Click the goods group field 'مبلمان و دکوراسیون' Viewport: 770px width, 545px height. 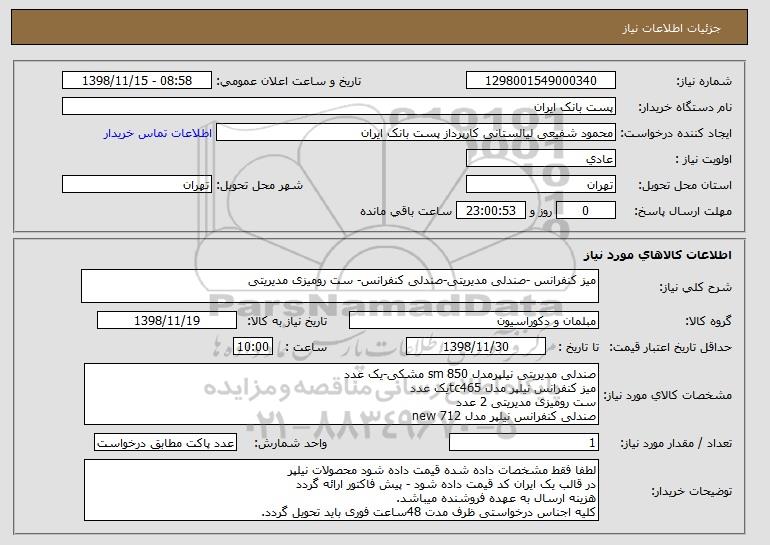pyautogui.click(x=474, y=321)
